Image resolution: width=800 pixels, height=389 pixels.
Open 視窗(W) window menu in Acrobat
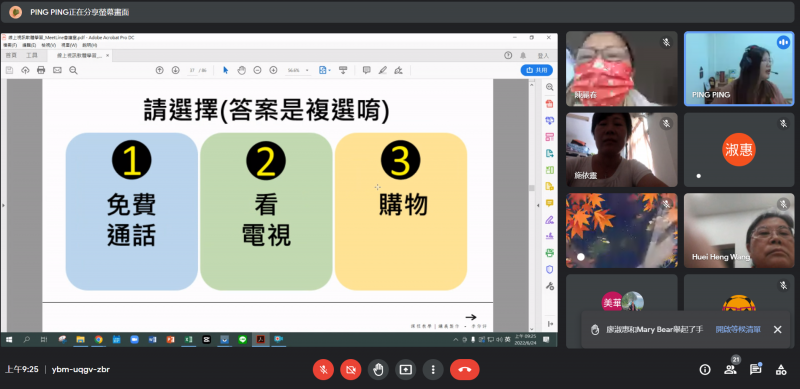point(69,45)
